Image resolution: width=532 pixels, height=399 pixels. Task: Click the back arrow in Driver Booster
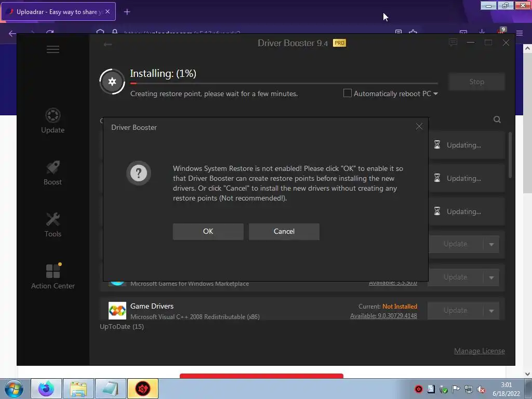[108, 45]
